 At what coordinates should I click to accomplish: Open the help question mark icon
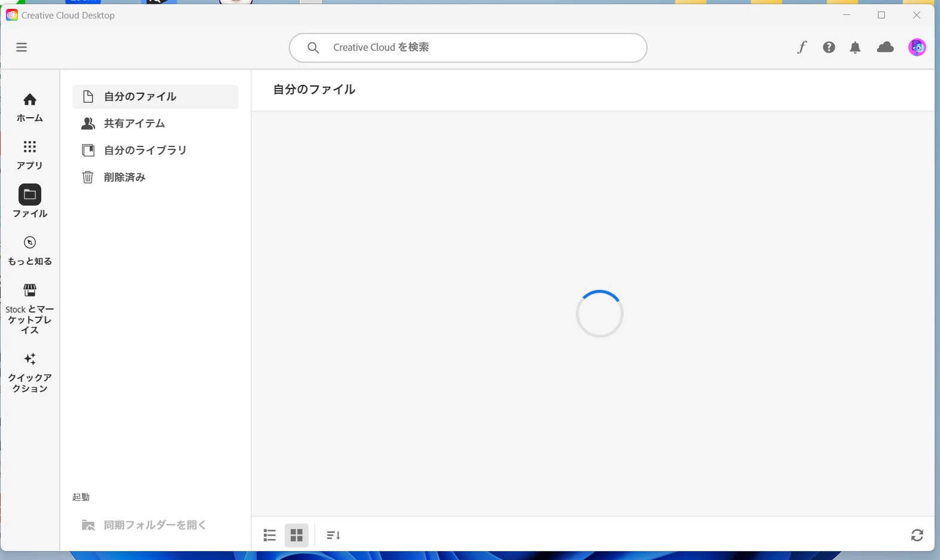829,47
